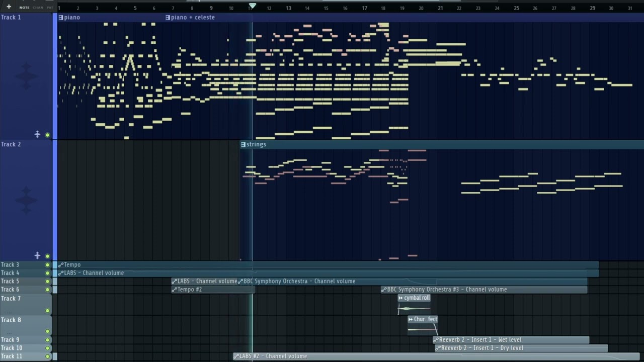644x362 pixels.
Task: Switch to the NOTE tab
Action: click(x=24, y=8)
